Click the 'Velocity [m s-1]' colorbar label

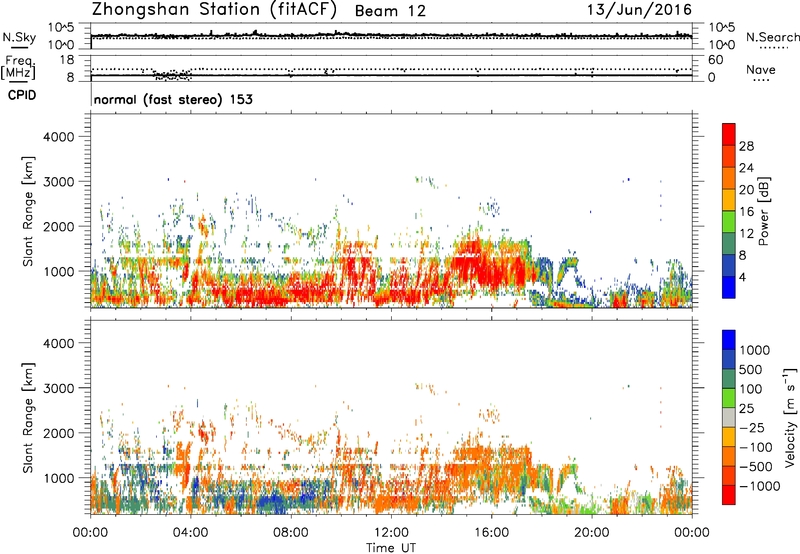point(790,417)
